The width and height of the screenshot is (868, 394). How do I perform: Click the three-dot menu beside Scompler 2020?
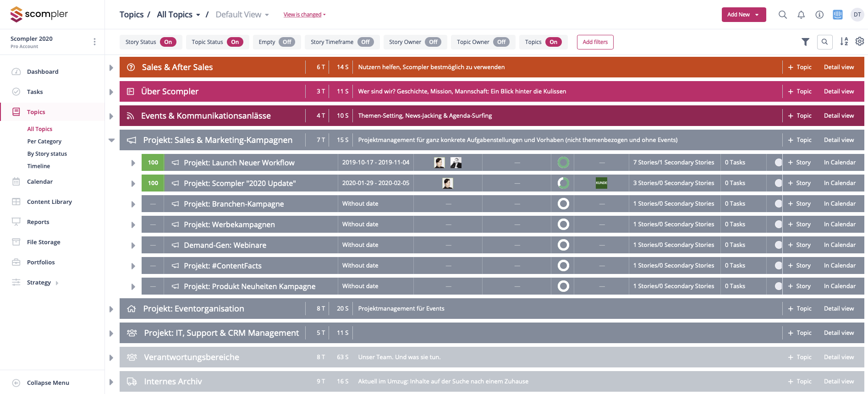(x=94, y=42)
